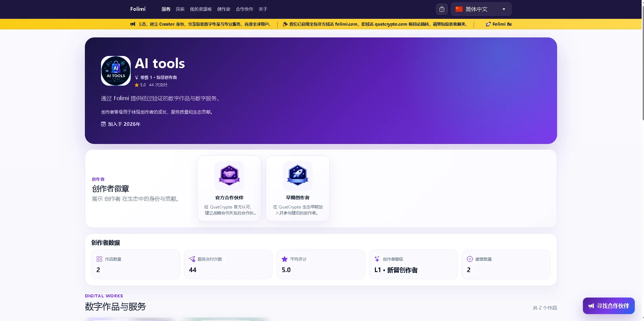
Task: Click the Folimi logo
Action: [x=138, y=9]
